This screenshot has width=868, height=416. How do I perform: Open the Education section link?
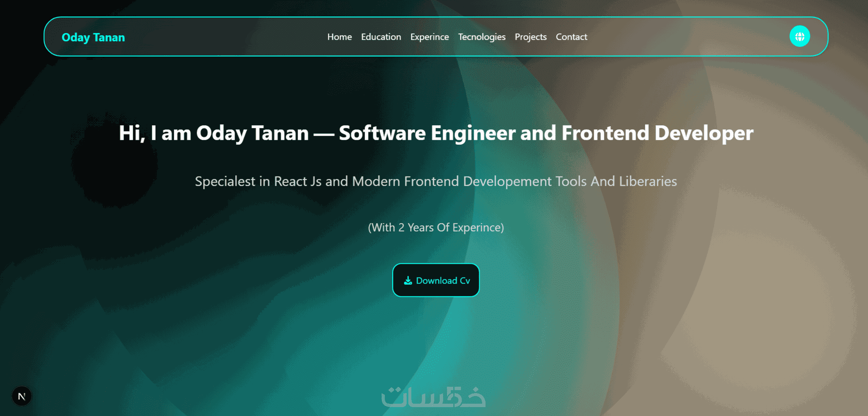381,37
